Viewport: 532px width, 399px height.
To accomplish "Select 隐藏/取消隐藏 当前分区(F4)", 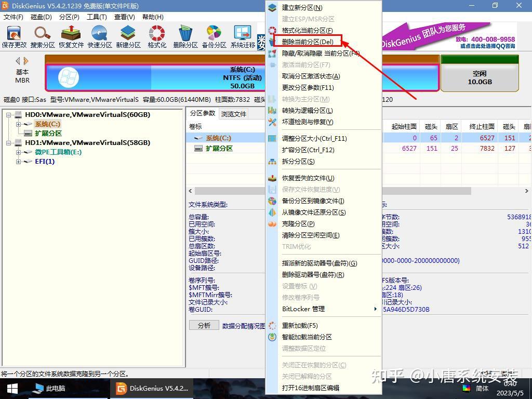I will pyautogui.click(x=321, y=54).
